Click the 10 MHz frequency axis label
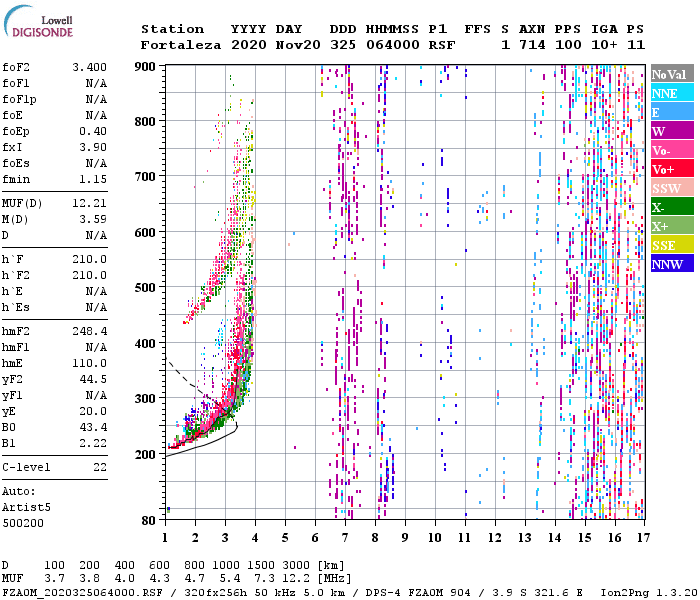The image size is (700, 600). [435, 538]
